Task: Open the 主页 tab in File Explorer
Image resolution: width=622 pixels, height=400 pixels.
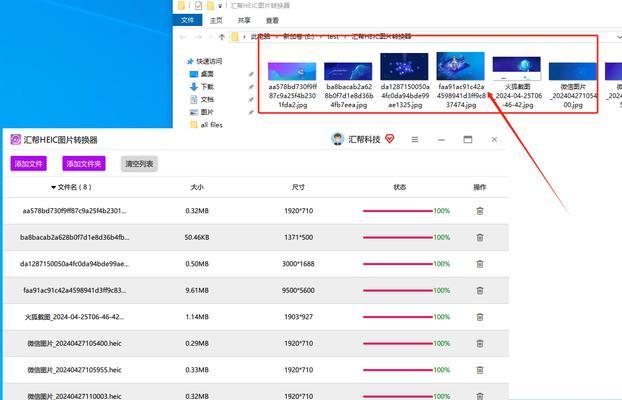Action: 216,20
